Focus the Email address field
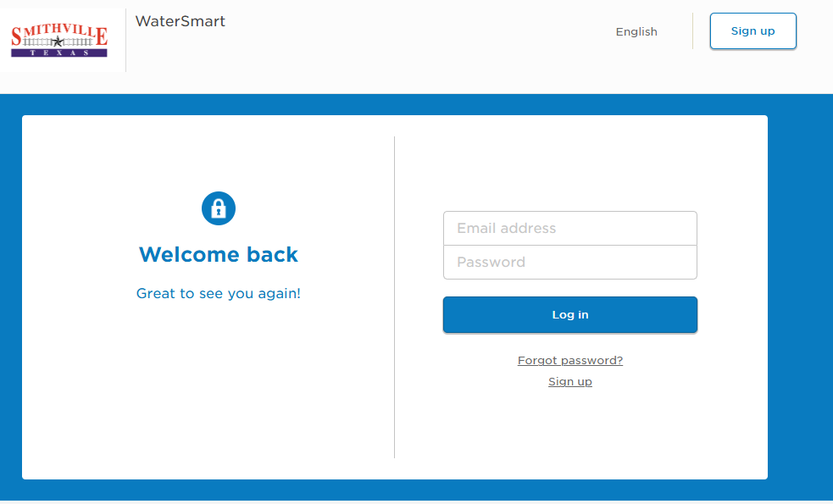 [569, 228]
